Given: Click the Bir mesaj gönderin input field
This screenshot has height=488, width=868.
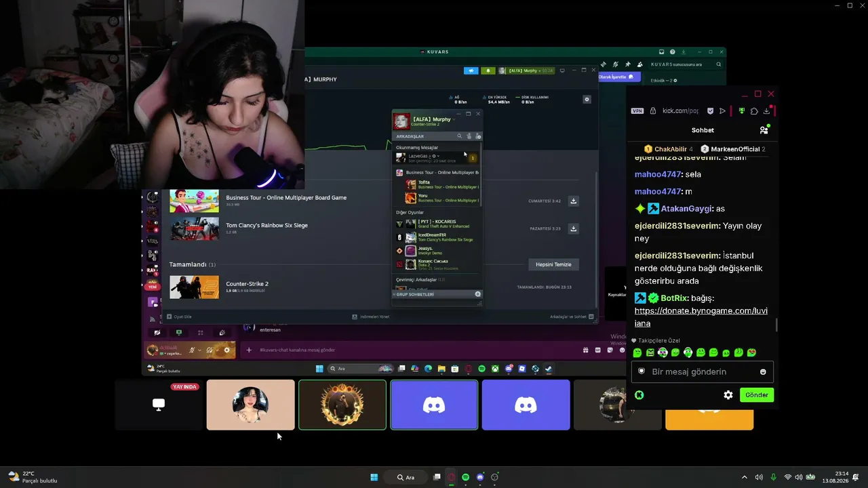Looking at the screenshot, I should tap(703, 372).
